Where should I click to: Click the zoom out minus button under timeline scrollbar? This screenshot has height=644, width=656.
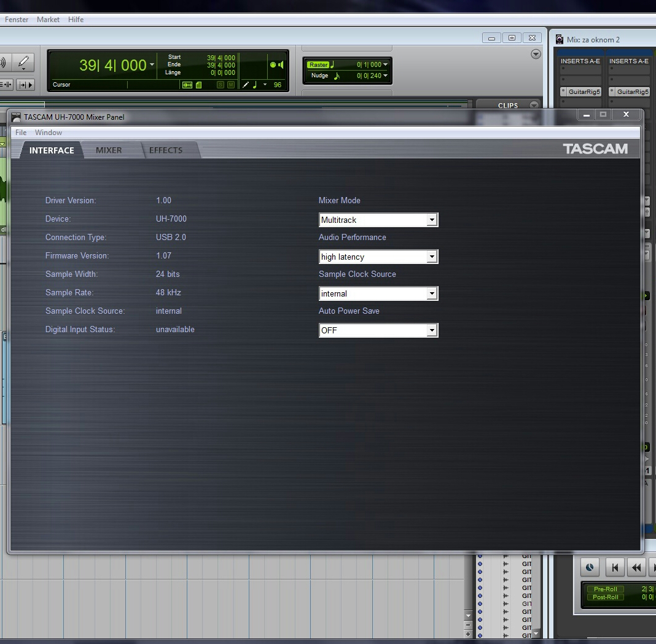coord(468,625)
